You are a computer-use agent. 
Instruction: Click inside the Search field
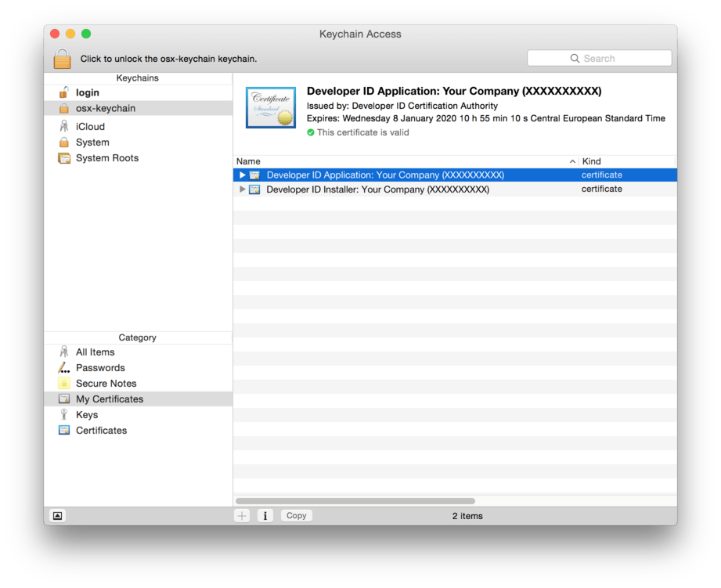point(599,58)
